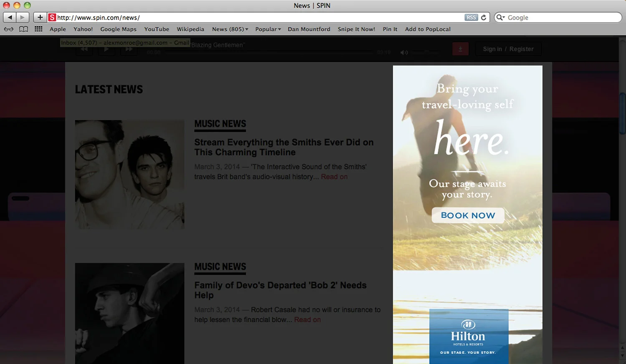
Task: Open the News (805) bookmarks dropdown
Action: (x=230, y=29)
